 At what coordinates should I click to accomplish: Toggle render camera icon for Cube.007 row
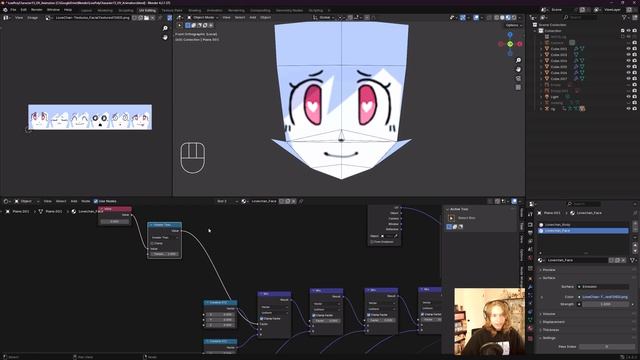pyautogui.click(x=634, y=79)
